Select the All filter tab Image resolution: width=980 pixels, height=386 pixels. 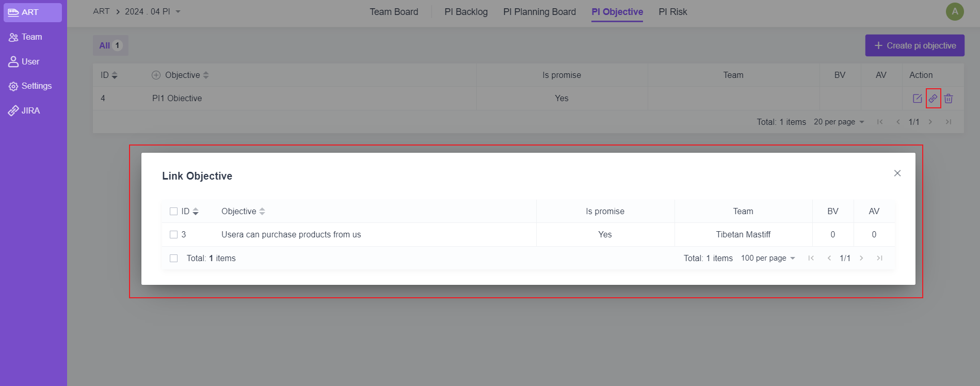pos(110,45)
